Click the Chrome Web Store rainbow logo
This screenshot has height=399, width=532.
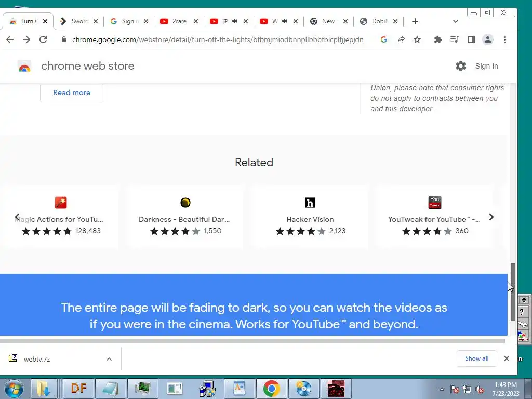coord(24,66)
